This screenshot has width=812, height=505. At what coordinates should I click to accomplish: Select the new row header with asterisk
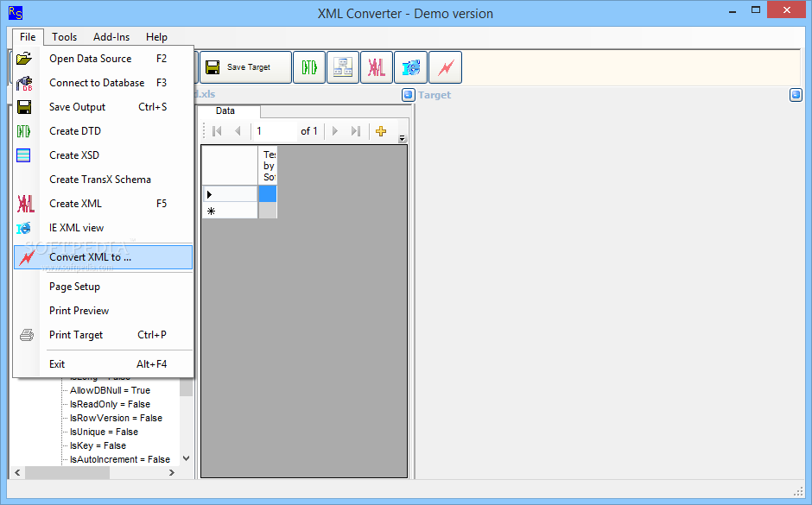pyautogui.click(x=230, y=211)
